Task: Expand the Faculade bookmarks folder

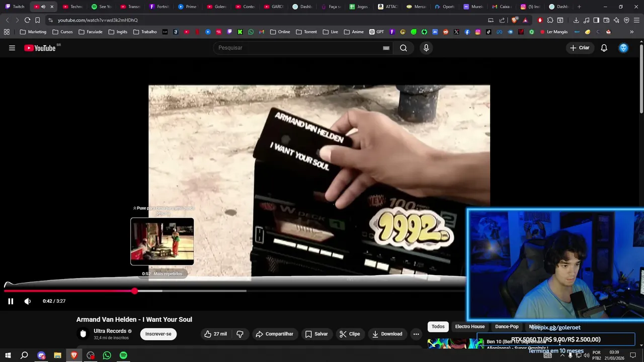Action: point(91,32)
